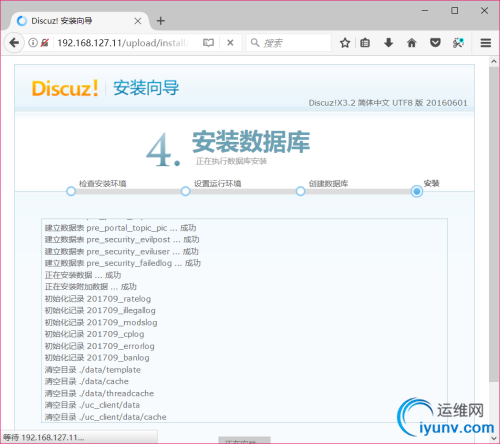Click log line 正在安装数据 ... 成功
The height and width of the screenshot is (444, 500).
tap(83, 275)
